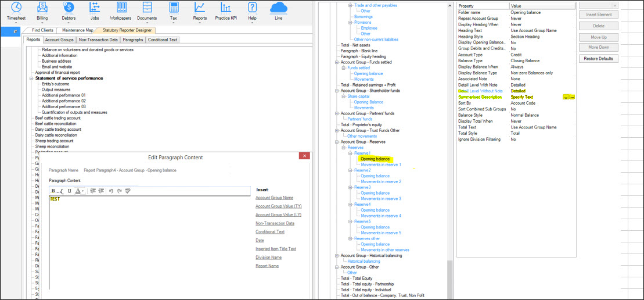The width and height of the screenshot is (644, 300).
Task: Click the Practice KPI chart icon
Action: [226, 8]
